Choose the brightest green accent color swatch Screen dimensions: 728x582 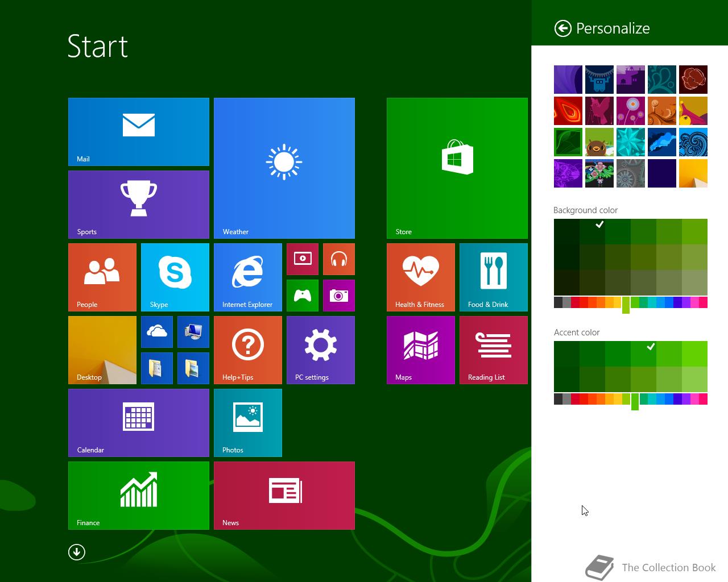pos(694,354)
